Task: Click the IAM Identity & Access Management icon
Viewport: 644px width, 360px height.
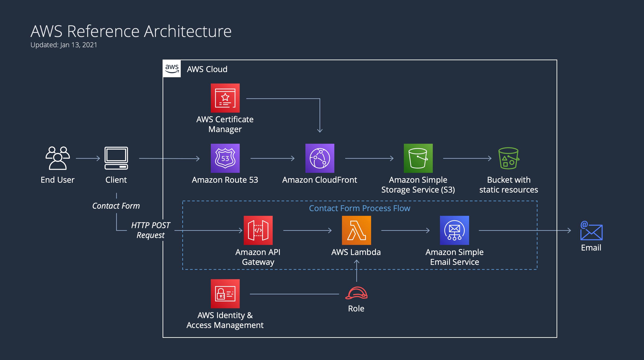Action: click(x=225, y=294)
